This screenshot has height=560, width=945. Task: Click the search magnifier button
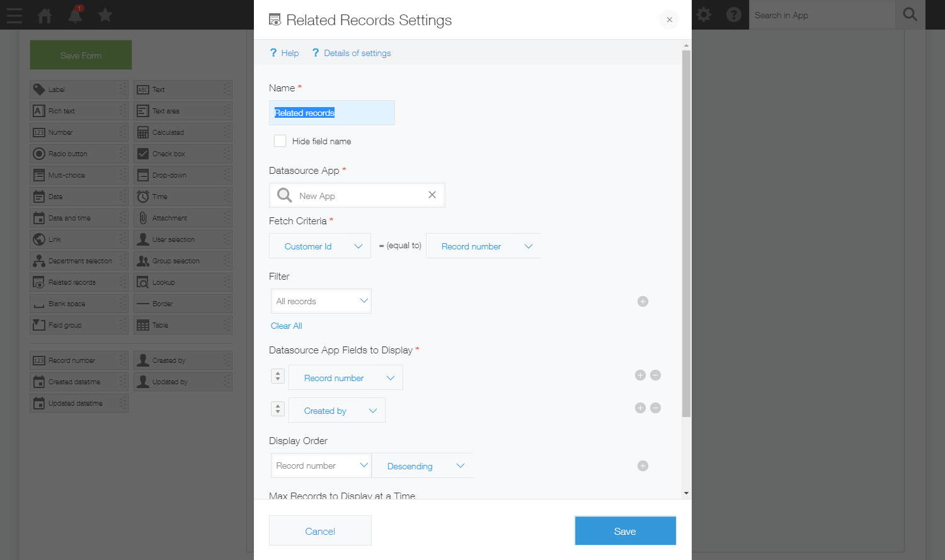(910, 14)
